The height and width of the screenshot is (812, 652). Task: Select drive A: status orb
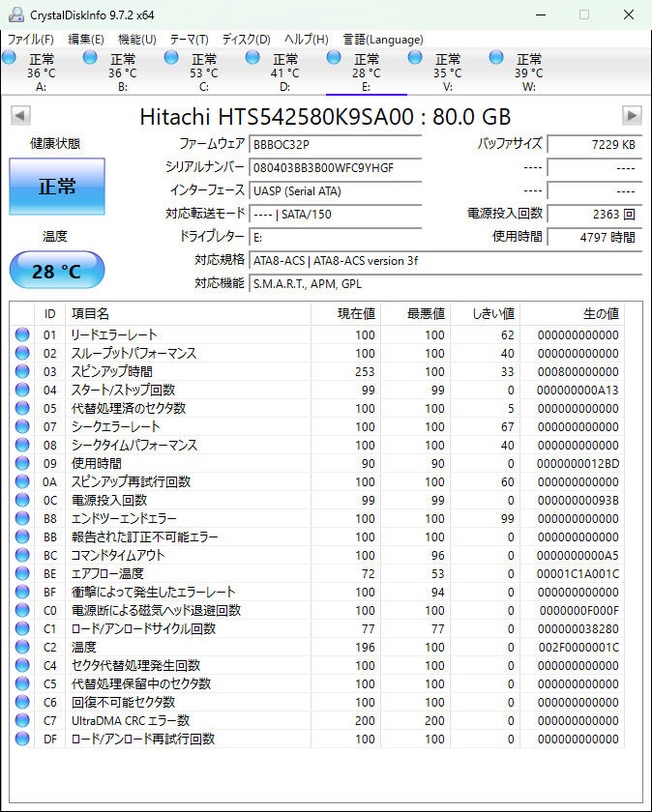[x=10, y=57]
